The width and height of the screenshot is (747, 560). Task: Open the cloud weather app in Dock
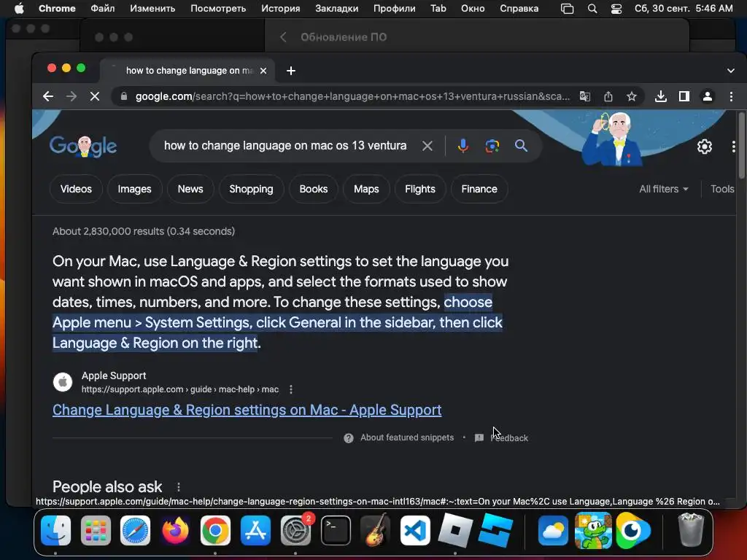coord(553,530)
